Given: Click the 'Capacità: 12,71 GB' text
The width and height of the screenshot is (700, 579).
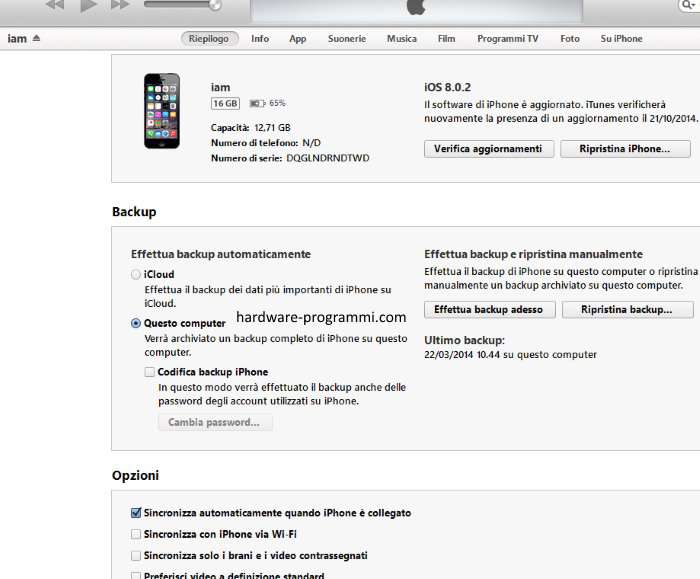Looking at the screenshot, I should coord(250,128).
